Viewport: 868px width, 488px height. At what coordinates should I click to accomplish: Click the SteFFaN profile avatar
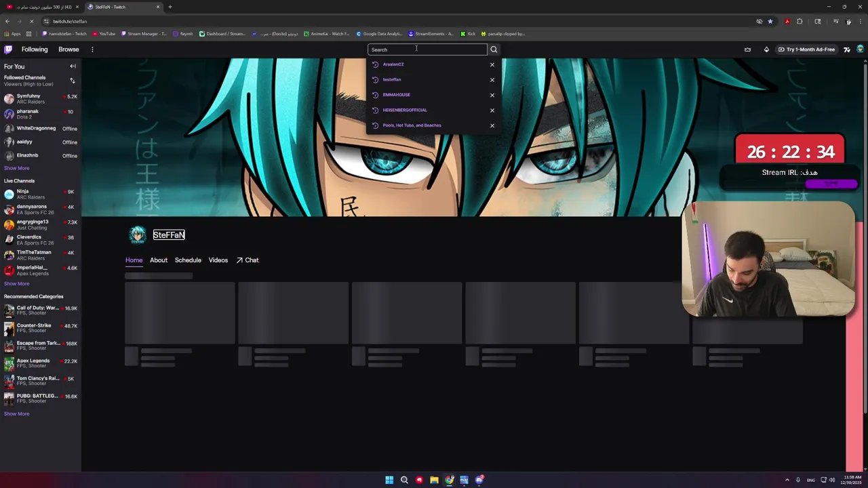coord(138,235)
